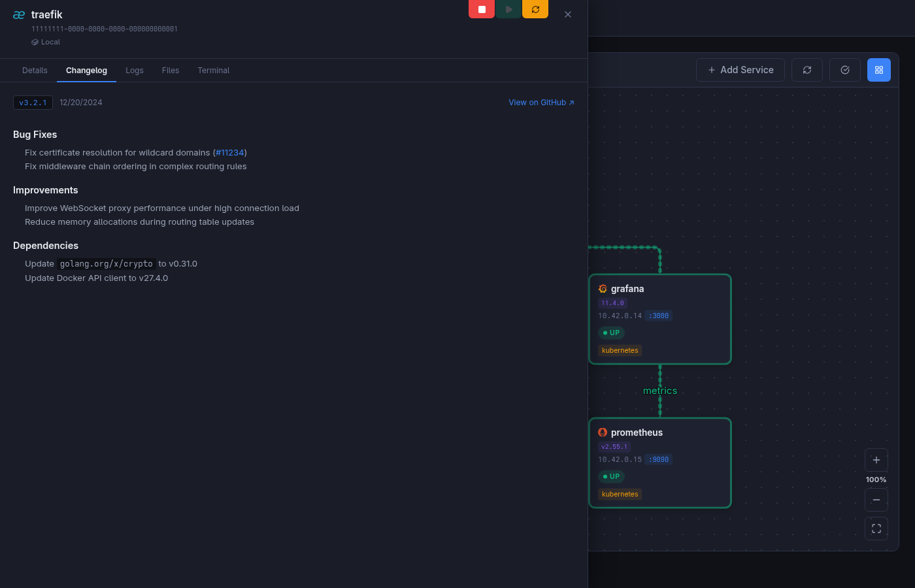Click grafana's :3000 port badge
Screen dimensions: 915x588
tap(659, 316)
